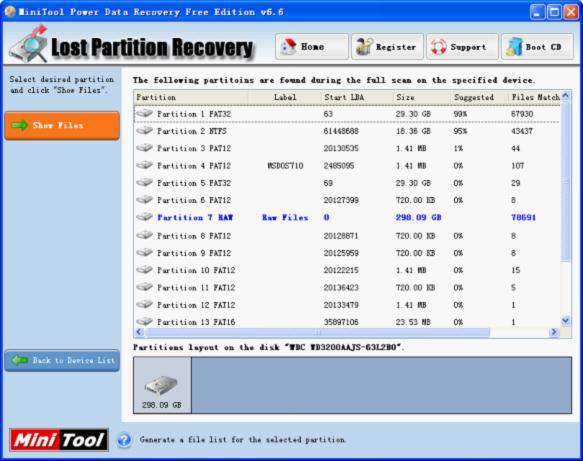
Task: Click the blue help question mark icon
Action: 124,440
